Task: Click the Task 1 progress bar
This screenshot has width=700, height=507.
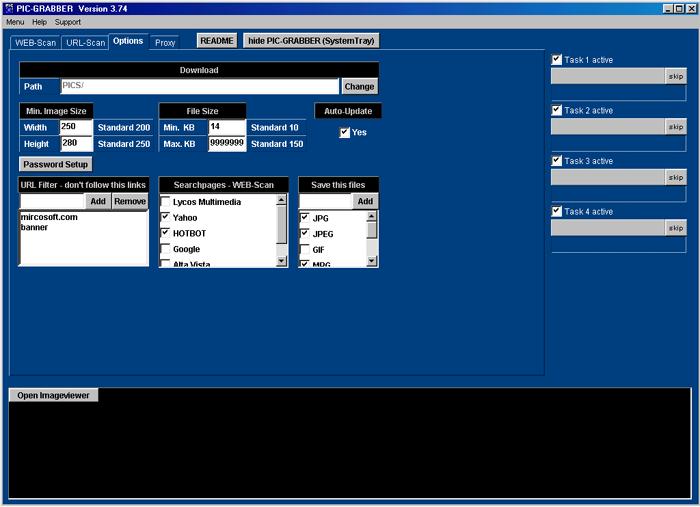Action: (608, 76)
